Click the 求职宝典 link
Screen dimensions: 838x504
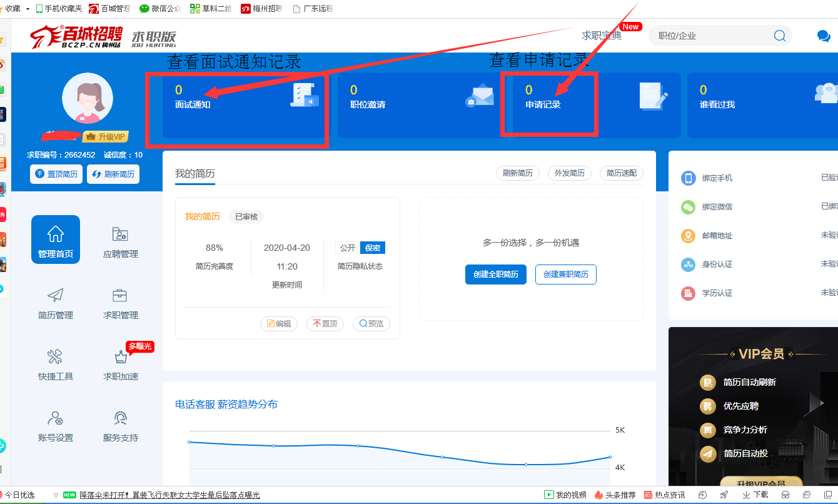pyautogui.click(x=601, y=36)
